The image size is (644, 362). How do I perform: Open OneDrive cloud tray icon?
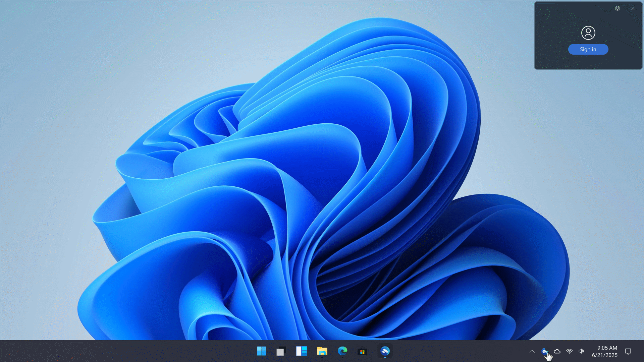click(x=557, y=351)
